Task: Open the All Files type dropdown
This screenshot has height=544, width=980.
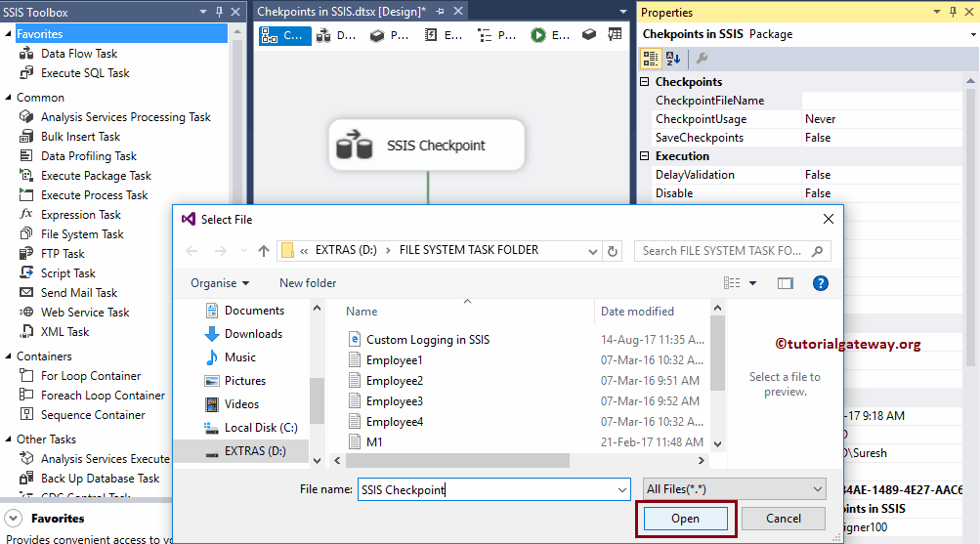Action: pyautogui.click(x=735, y=489)
